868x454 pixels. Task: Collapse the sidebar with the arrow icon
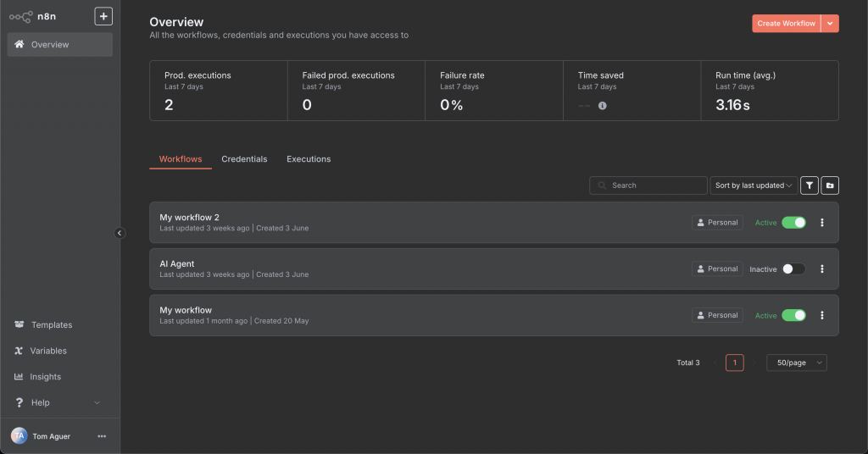[120, 233]
